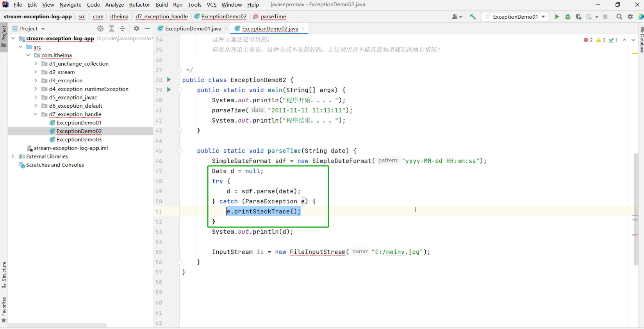
Task: Open the Structure tool window tab
Action: tap(4, 275)
